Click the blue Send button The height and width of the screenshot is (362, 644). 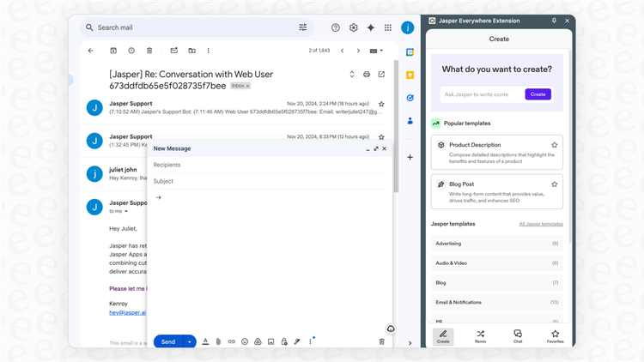(167, 341)
